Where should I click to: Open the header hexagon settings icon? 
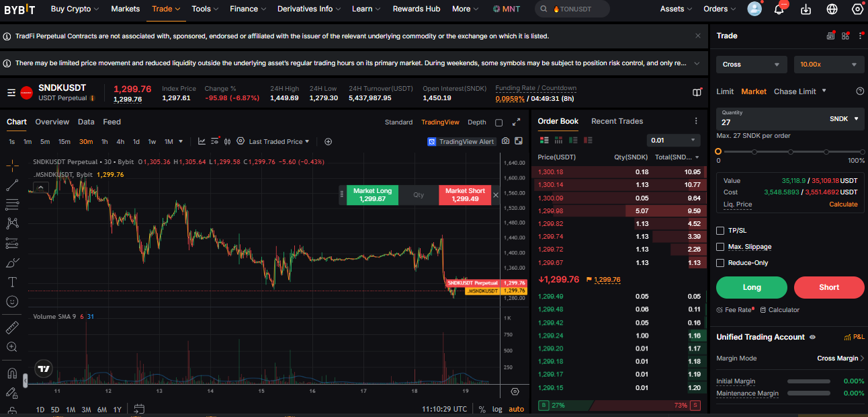(x=857, y=9)
